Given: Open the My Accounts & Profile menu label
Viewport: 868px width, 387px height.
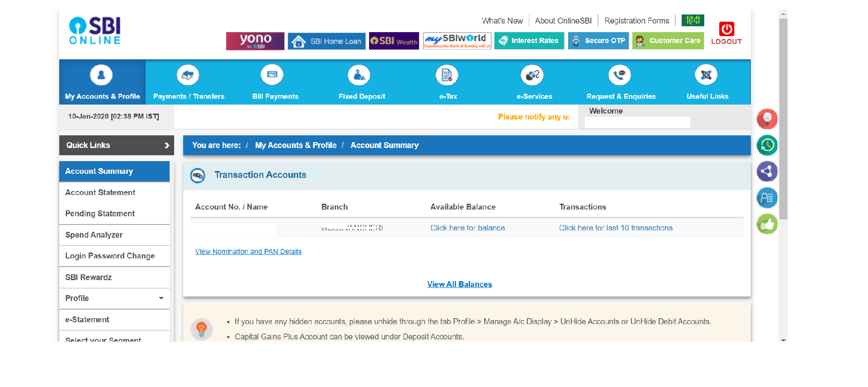Looking at the screenshot, I should [102, 96].
